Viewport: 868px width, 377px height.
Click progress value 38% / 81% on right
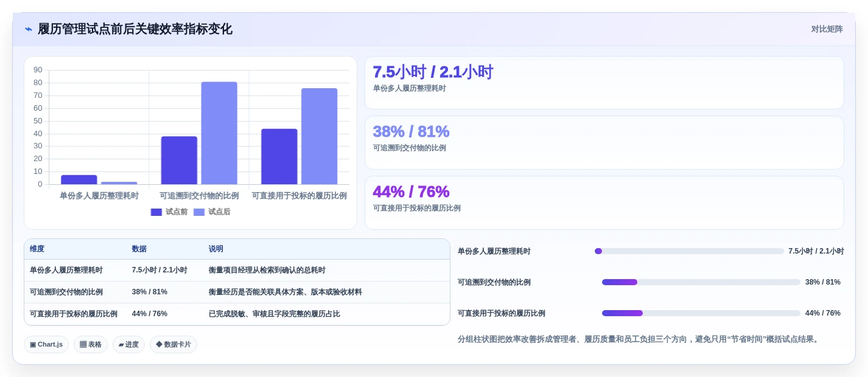pos(823,282)
